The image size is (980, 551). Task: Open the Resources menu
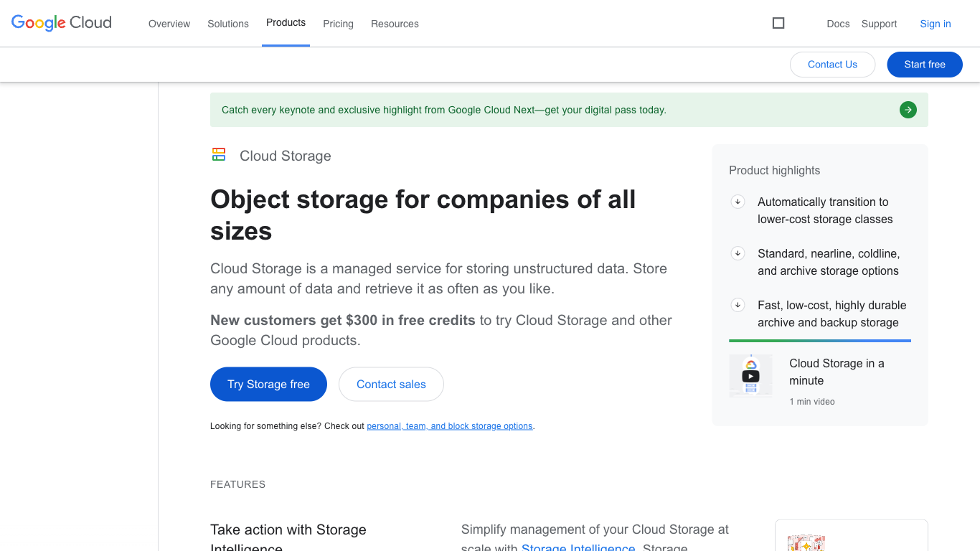click(395, 24)
